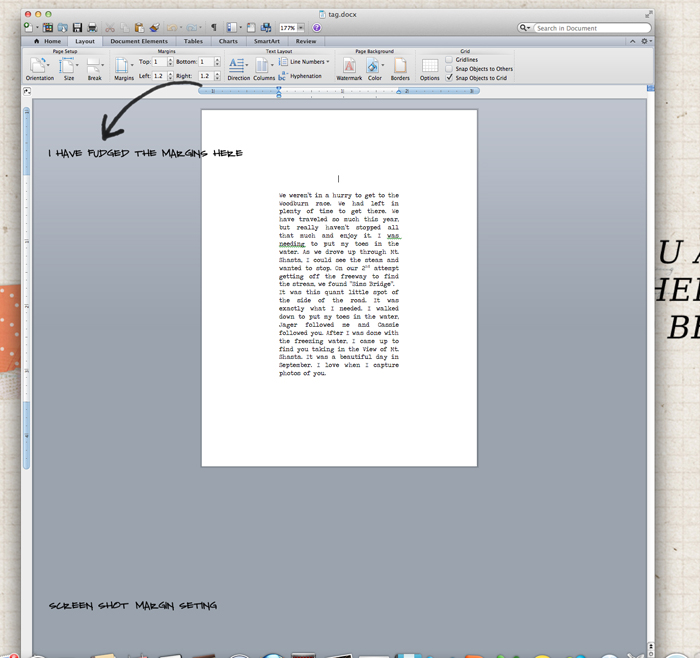Click the grid Options icon
Screen dimensions: 700x658
click(x=429, y=66)
